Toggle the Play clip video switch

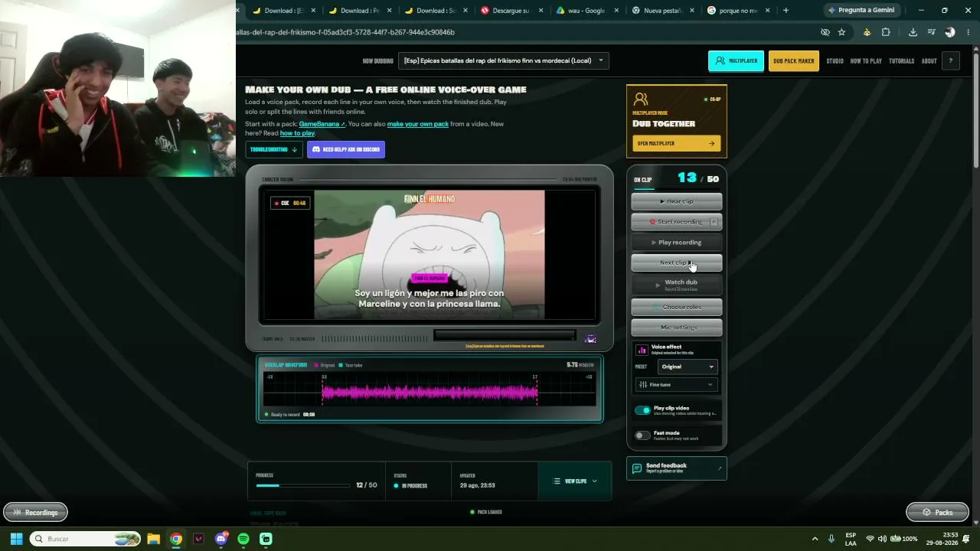pyautogui.click(x=642, y=410)
